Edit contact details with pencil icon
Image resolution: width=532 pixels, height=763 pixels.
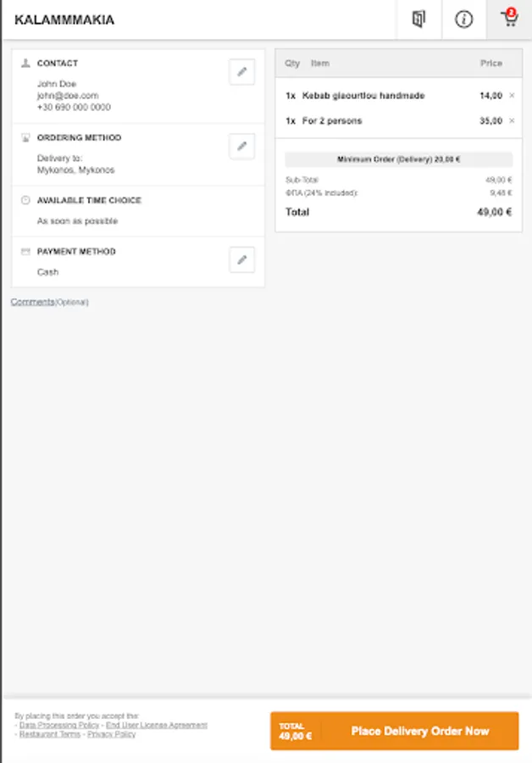241,72
